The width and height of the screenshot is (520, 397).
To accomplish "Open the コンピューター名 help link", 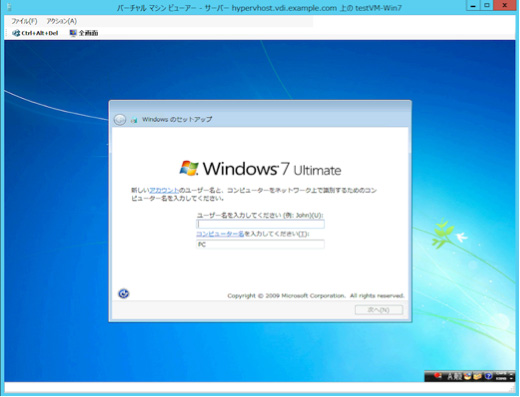I will tap(220, 234).
